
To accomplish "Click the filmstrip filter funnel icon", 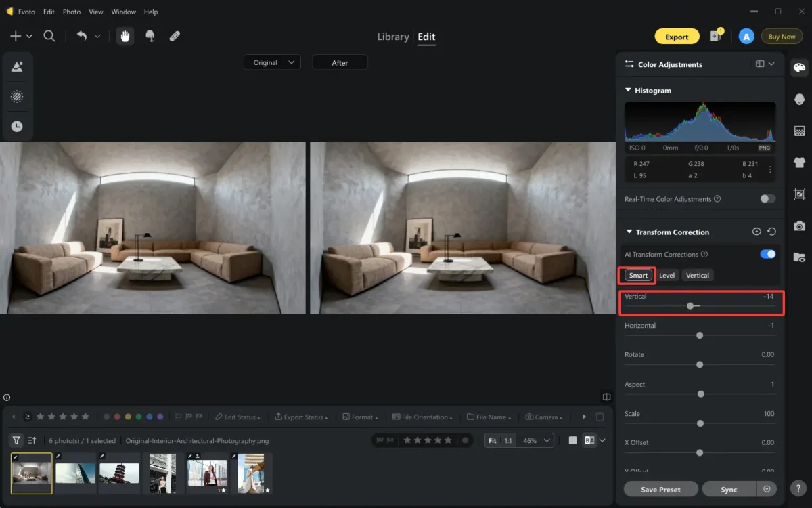I will click(17, 440).
